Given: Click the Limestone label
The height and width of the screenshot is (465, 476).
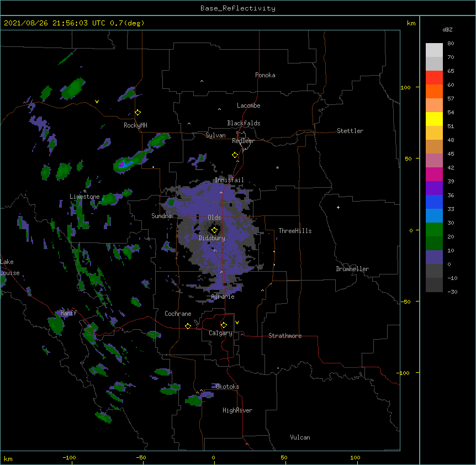Looking at the screenshot, I should 84,197.
